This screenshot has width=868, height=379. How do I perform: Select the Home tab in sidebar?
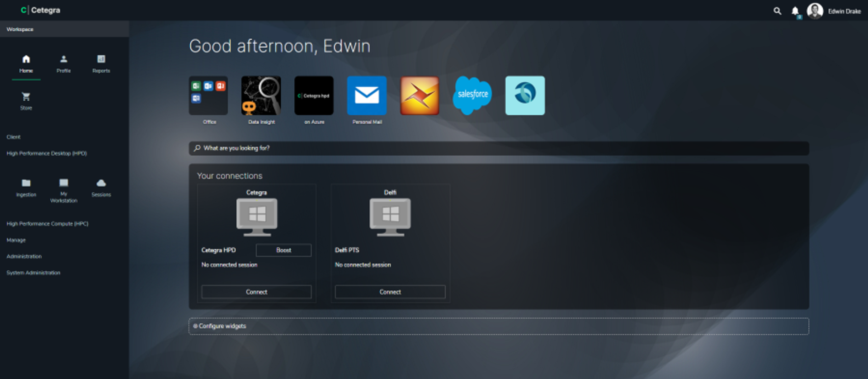pos(26,64)
